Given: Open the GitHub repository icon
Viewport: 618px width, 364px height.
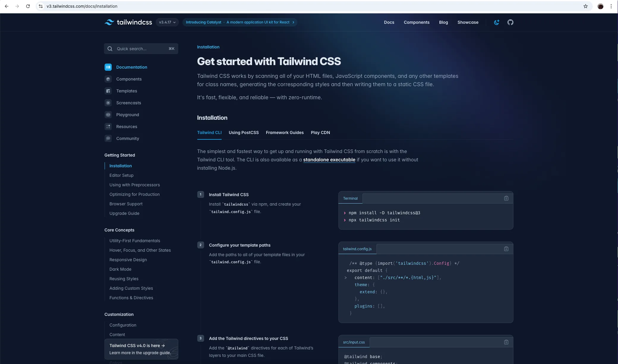Looking at the screenshot, I should point(510,22).
